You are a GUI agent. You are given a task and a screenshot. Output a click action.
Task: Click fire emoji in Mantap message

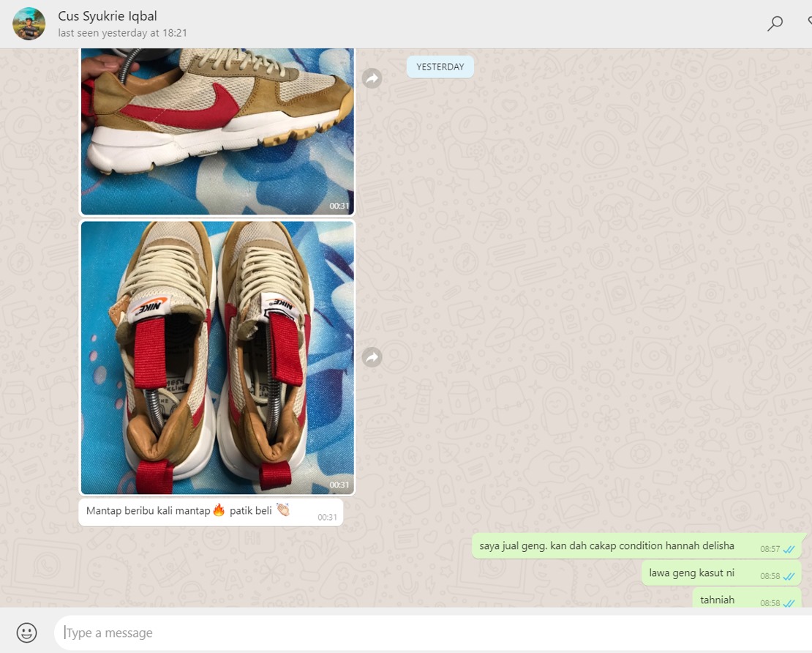(219, 510)
